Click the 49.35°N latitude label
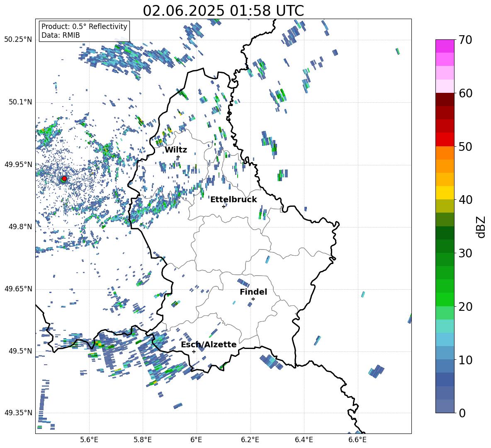 [18, 413]
